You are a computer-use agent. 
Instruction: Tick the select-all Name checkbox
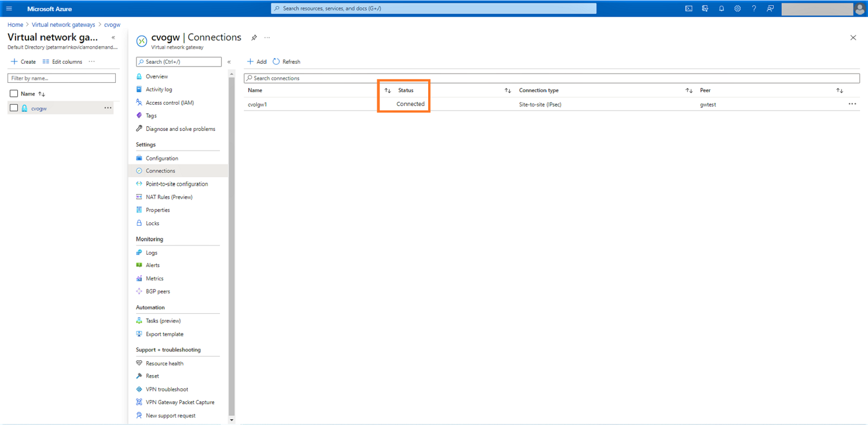[x=14, y=94]
